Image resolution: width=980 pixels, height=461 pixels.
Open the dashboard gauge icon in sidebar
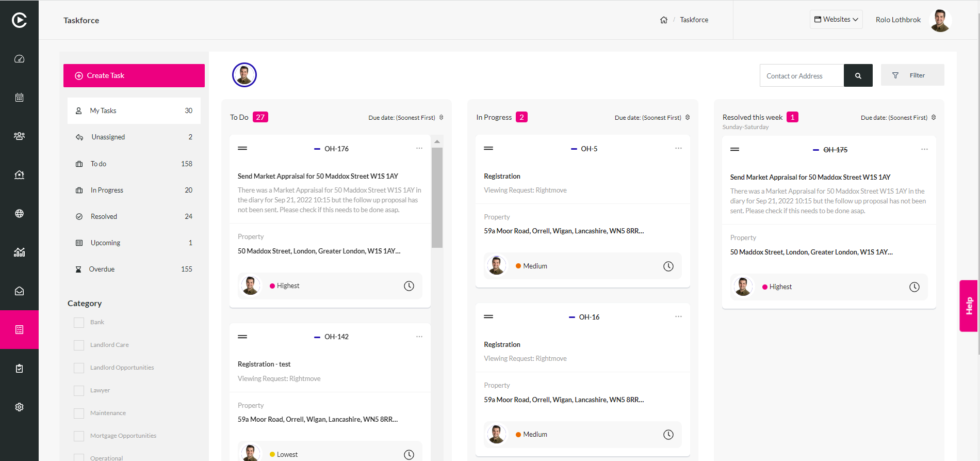point(19,59)
